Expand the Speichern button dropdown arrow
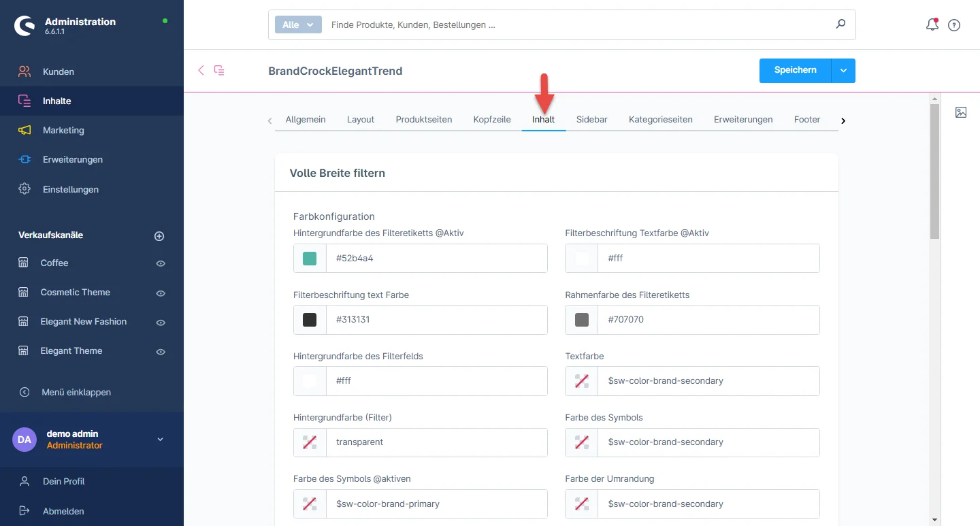Screen dimensions: 980x526 (x=843, y=71)
